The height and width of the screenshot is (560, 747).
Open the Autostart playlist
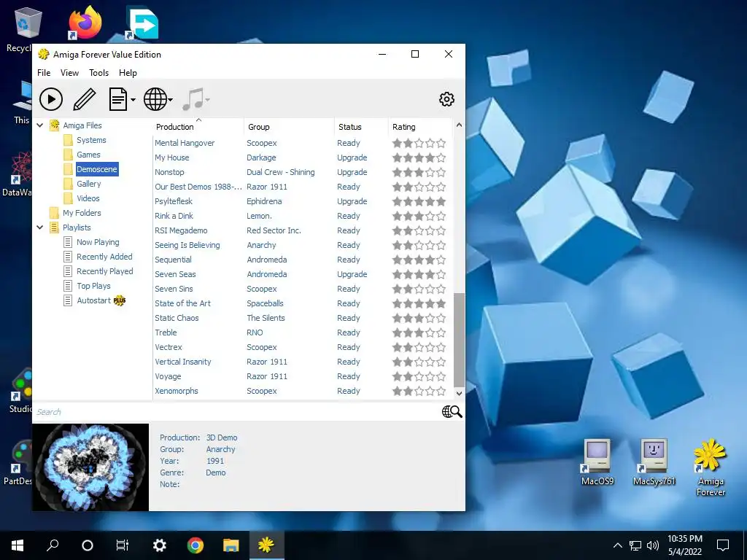94,300
